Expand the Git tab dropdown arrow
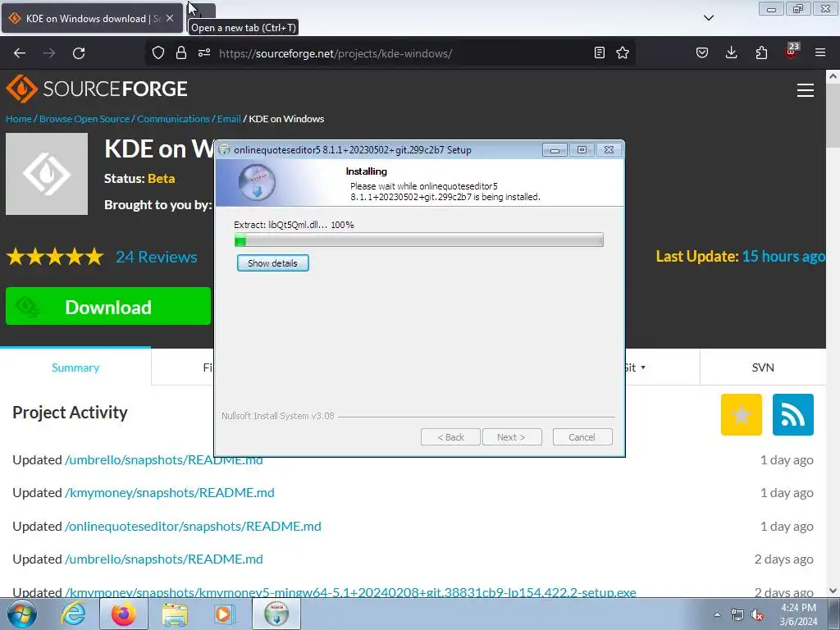The image size is (840, 630). coord(643,367)
